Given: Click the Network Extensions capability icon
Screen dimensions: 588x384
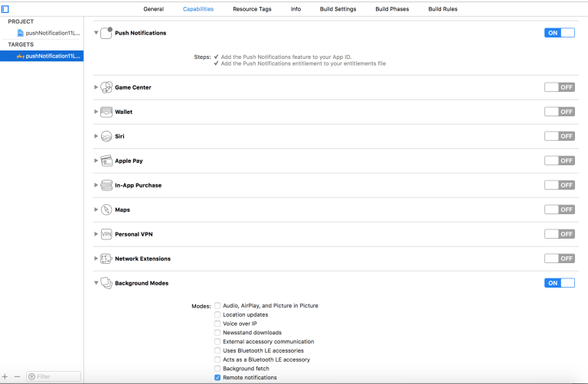Looking at the screenshot, I should (x=106, y=259).
